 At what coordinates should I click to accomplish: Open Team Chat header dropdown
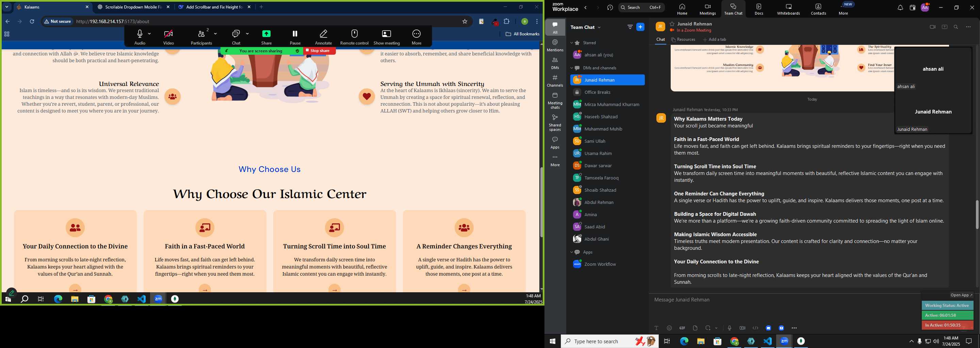[x=599, y=27]
